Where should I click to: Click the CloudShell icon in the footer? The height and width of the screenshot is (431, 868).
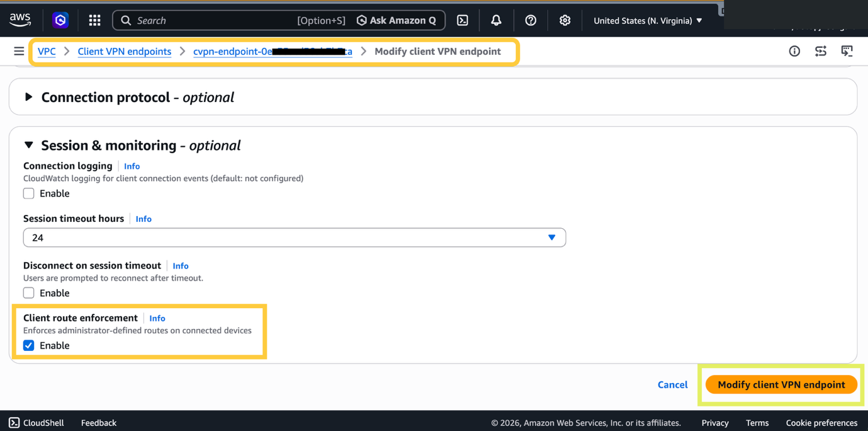(x=14, y=422)
